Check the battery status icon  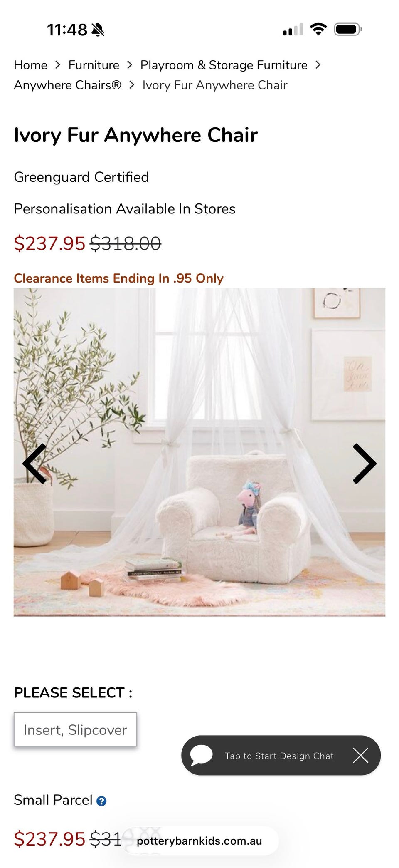[348, 30]
